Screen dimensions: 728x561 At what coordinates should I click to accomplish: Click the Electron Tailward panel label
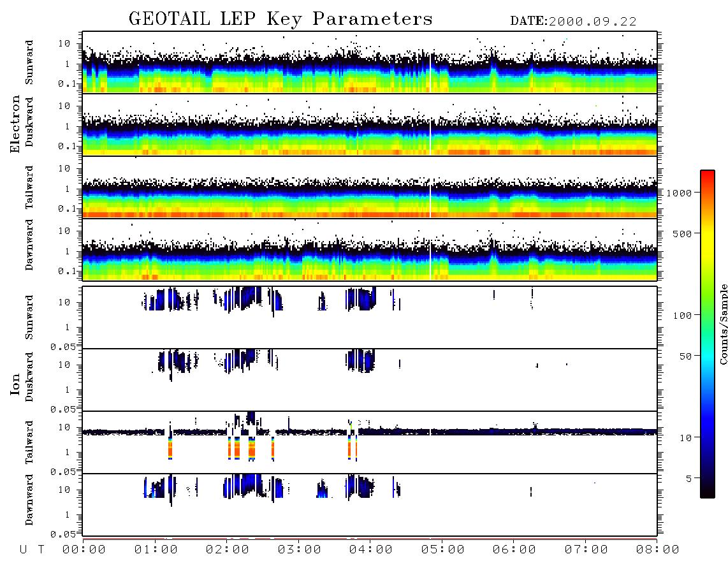29,187
